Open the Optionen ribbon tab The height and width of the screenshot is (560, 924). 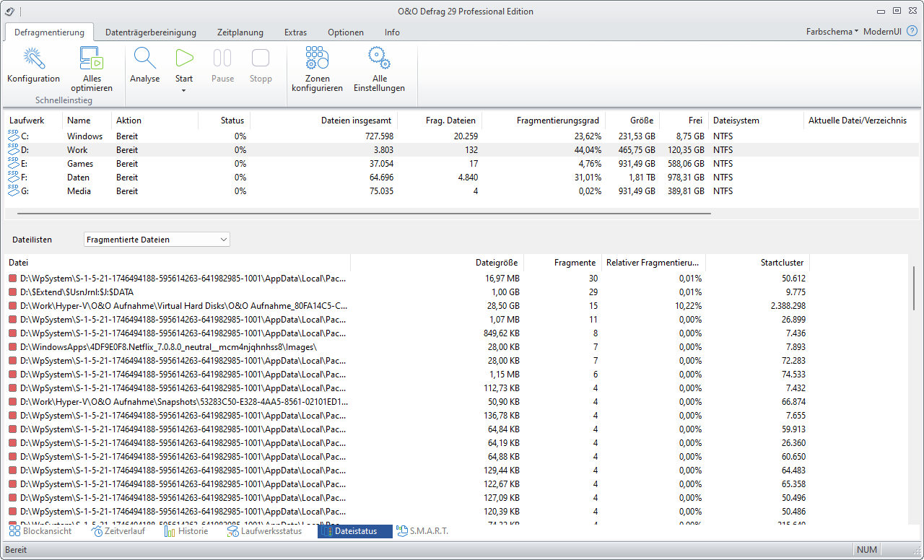pyautogui.click(x=346, y=32)
